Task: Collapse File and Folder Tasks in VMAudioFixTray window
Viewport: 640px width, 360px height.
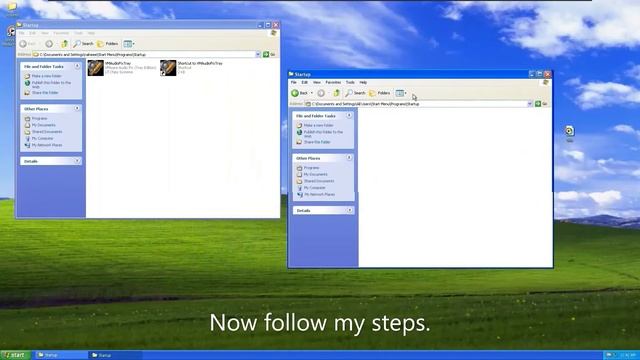Action: (77, 66)
